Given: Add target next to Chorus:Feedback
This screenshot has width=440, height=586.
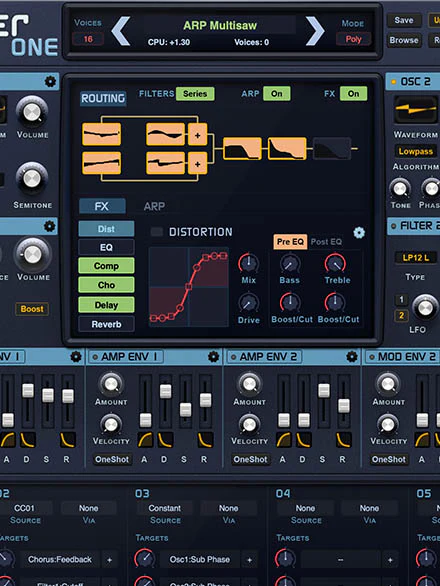Looking at the screenshot, I should click(110, 560).
